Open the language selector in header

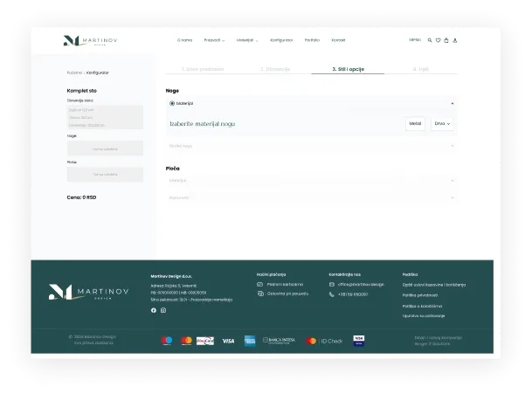point(415,40)
